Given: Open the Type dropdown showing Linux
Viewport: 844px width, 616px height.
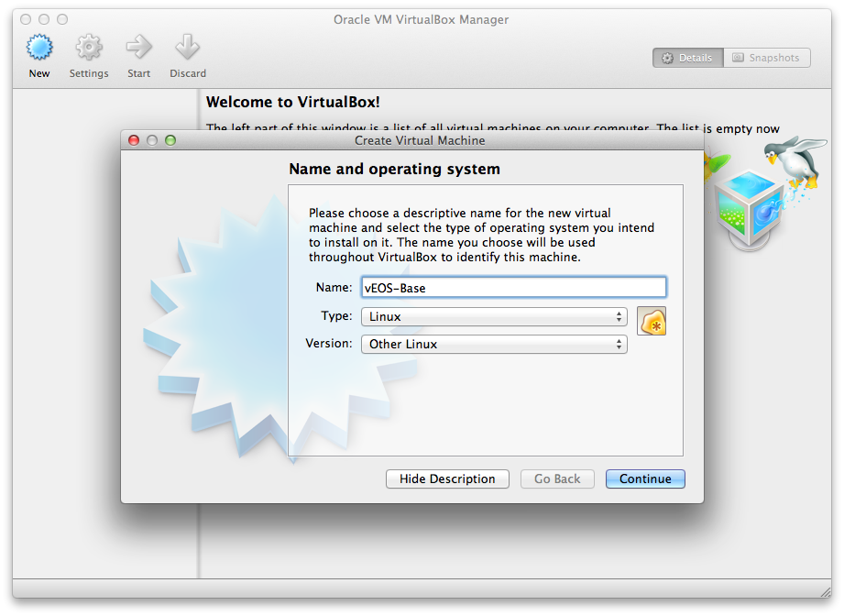Looking at the screenshot, I should coord(494,316).
